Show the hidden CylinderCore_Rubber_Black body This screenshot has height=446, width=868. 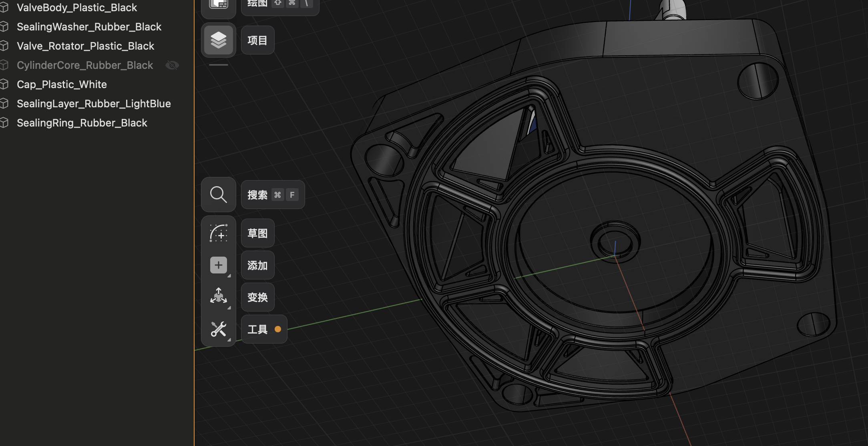172,65
